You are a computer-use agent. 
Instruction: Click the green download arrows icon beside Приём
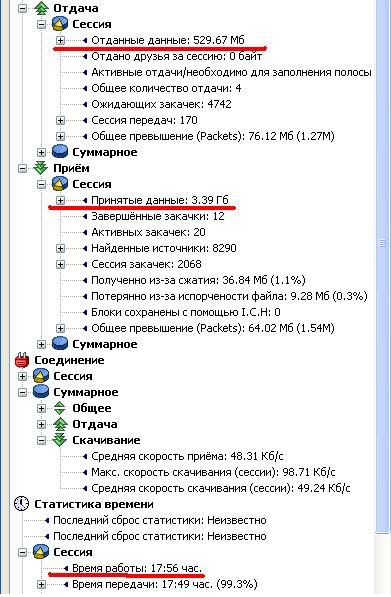(41, 168)
